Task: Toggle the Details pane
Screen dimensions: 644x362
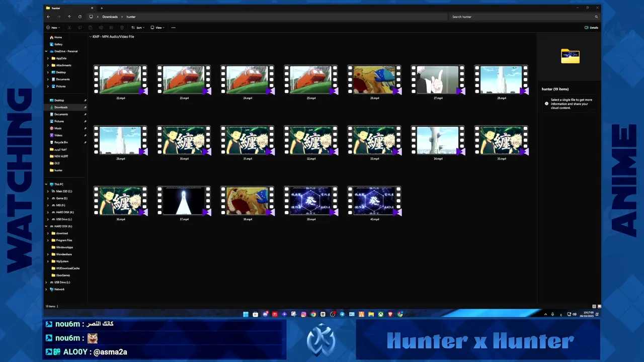Action: point(591,28)
